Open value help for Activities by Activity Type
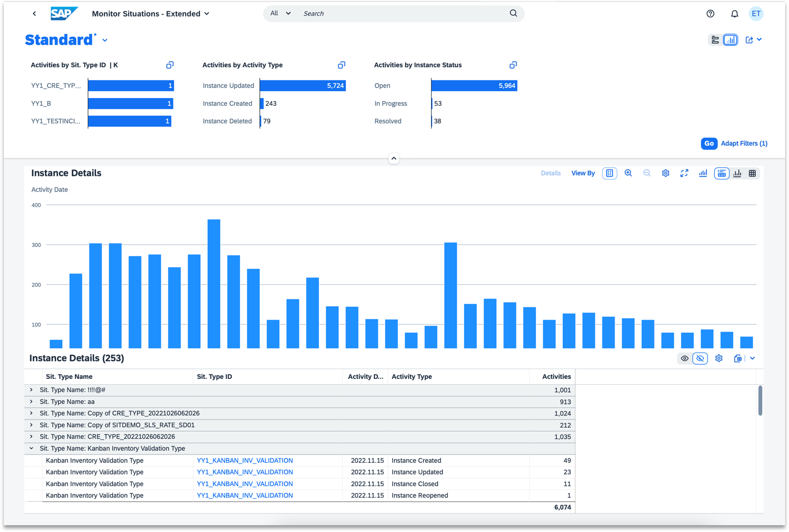The height and width of the screenshot is (532, 789). pyautogui.click(x=341, y=65)
